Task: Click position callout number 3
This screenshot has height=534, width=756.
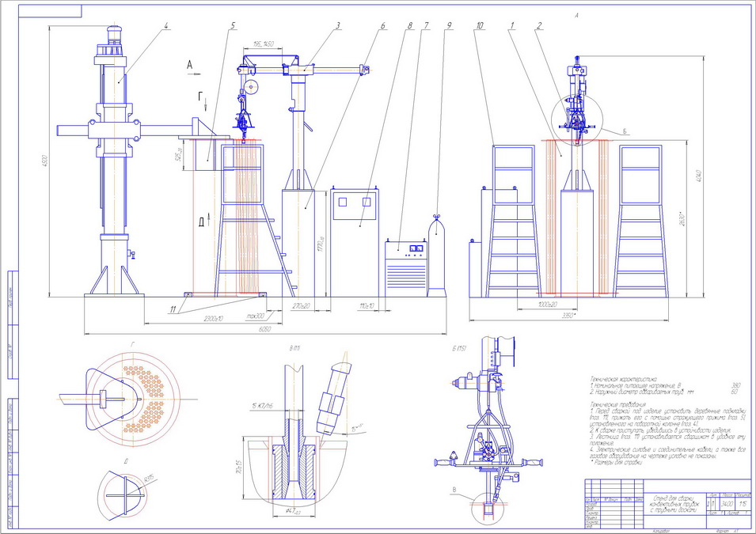Action: [338, 25]
